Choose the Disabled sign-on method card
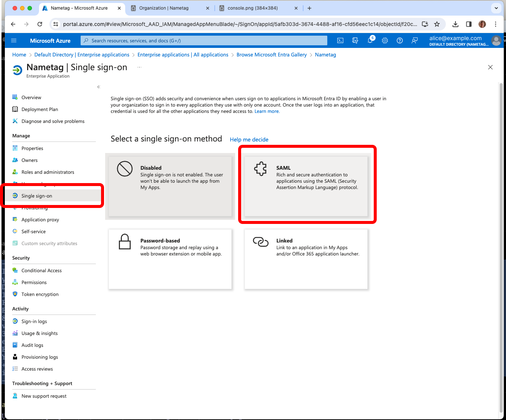 coord(170,186)
